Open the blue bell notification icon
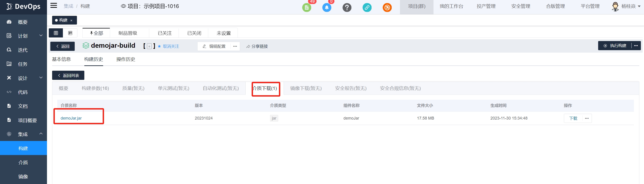 tap(327, 8)
